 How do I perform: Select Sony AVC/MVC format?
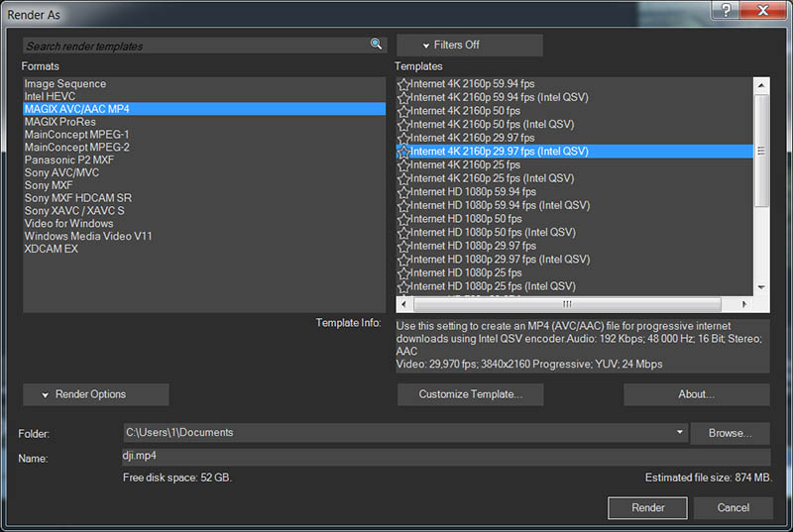pyautogui.click(x=204, y=172)
